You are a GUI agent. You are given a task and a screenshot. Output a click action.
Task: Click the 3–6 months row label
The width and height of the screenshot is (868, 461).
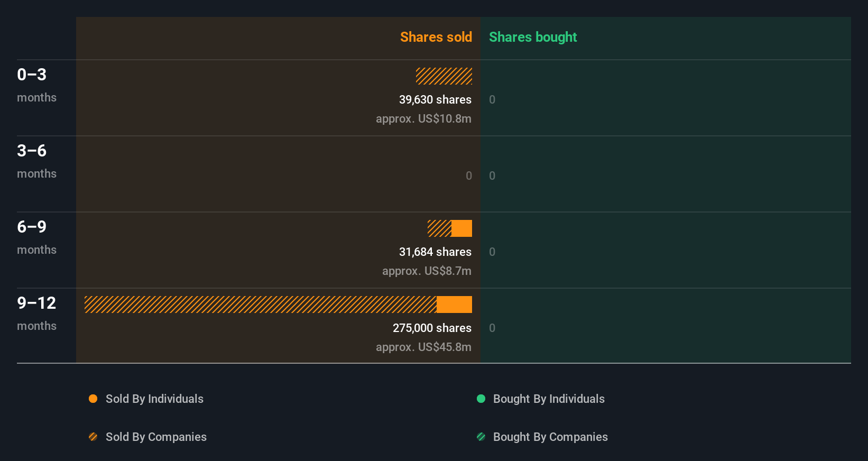pyautogui.click(x=36, y=162)
